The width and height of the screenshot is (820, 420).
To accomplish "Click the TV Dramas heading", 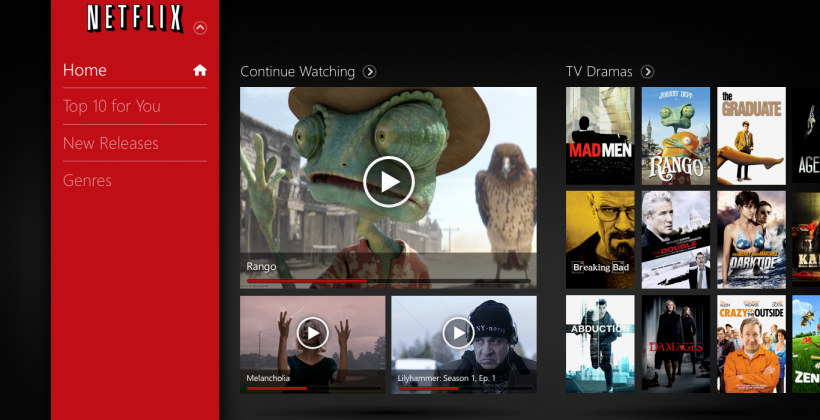I will [x=599, y=72].
